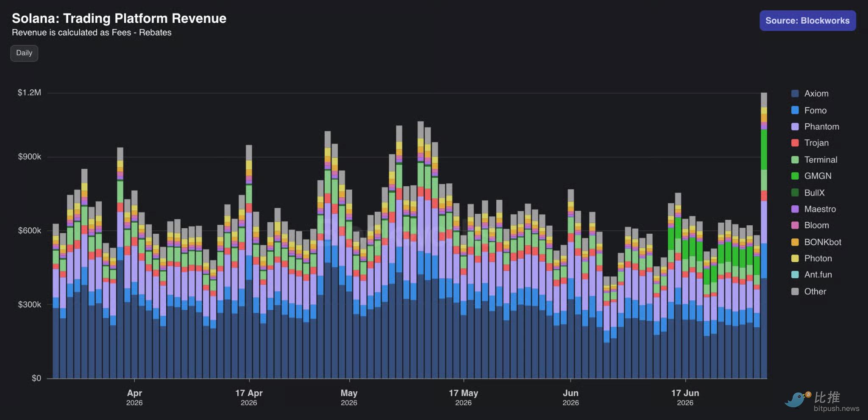This screenshot has width=868, height=420.
Task: Click the tallest rightmost bar in chart
Action: tap(764, 235)
